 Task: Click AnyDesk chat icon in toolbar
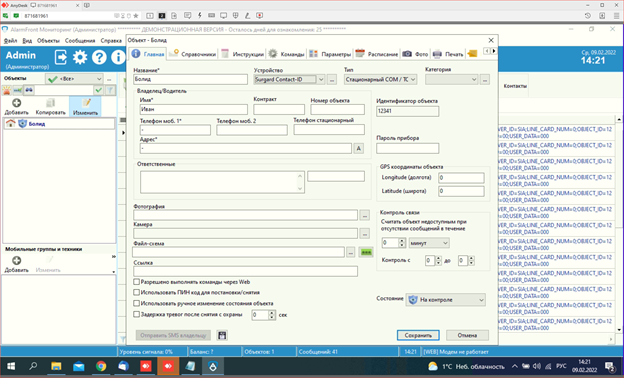pos(187,16)
